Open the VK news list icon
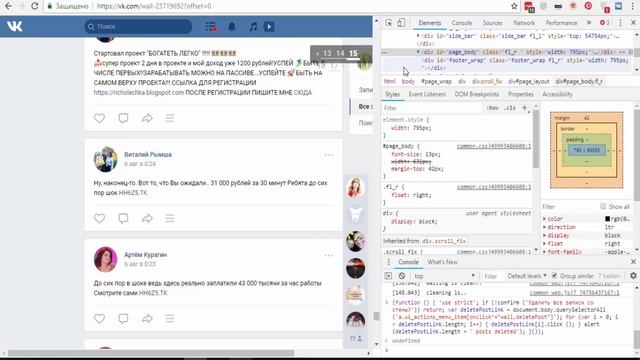Viewport: 640px width, 360px height. 211,27
